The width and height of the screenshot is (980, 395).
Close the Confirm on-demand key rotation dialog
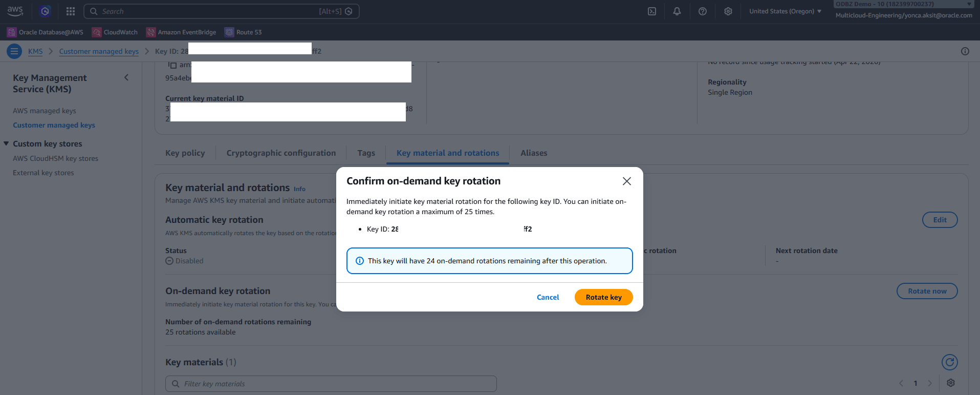click(x=627, y=181)
